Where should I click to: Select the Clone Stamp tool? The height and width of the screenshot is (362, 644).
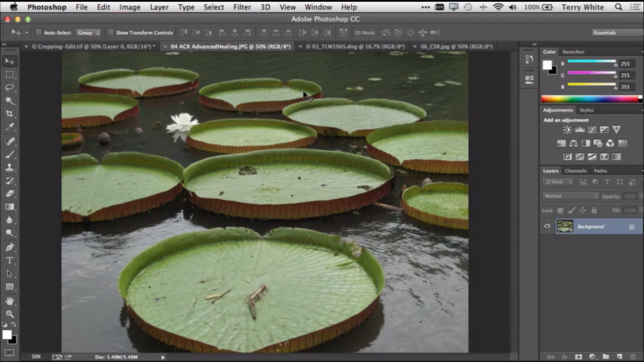pos(10,167)
